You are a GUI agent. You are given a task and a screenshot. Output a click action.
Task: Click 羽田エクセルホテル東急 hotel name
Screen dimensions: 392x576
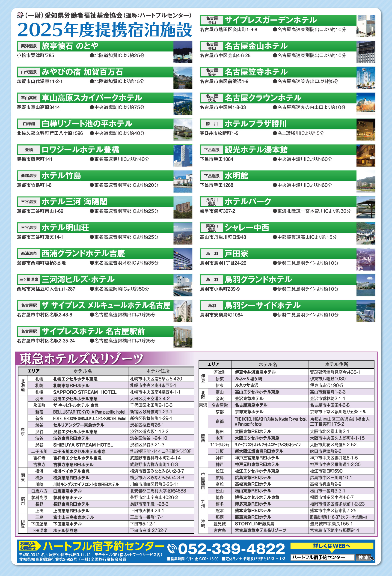click(75, 399)
